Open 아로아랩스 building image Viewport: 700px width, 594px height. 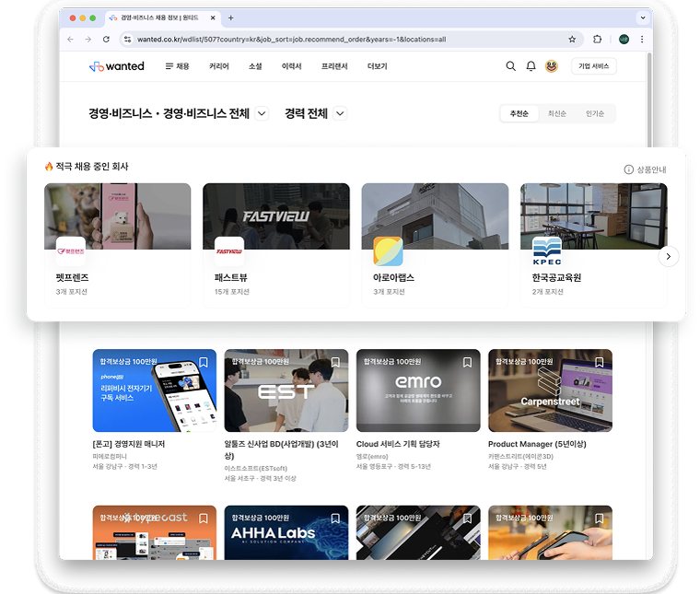436,216
